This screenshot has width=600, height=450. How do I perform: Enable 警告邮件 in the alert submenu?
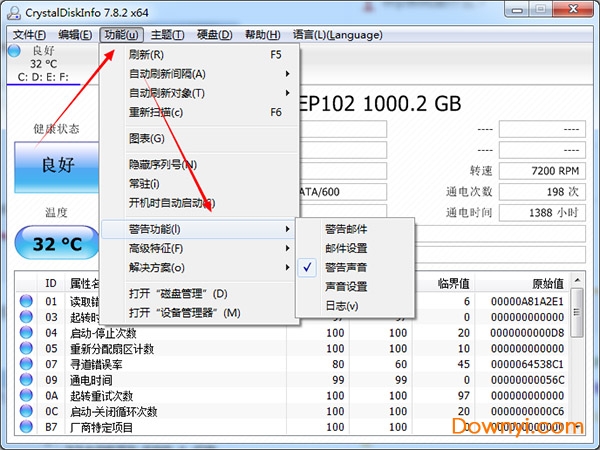[x=345, y=229]
